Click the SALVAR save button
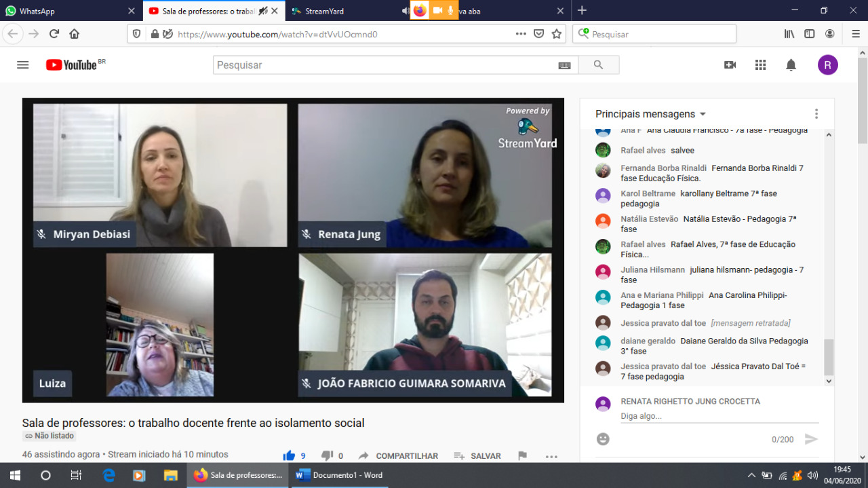Viewport: 868px width, 488px height. tap(477, 456)
